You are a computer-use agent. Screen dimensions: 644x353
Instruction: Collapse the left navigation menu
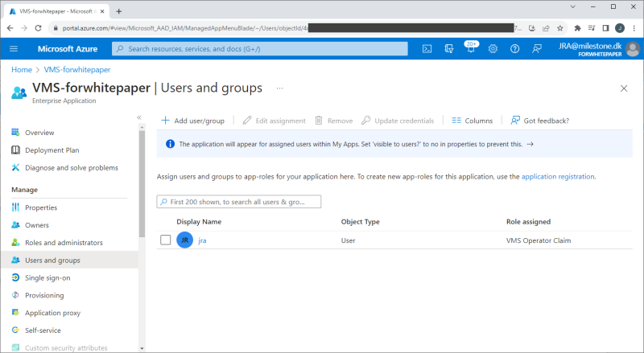pos(138,117)
